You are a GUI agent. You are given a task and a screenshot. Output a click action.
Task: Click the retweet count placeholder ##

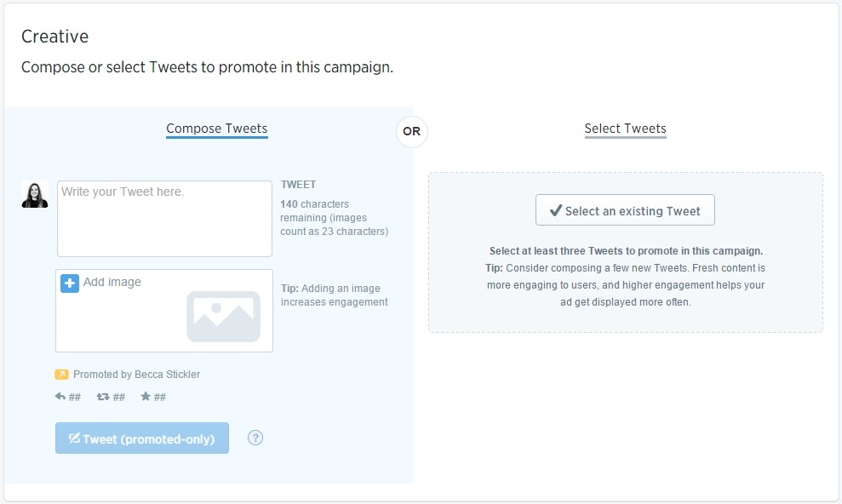coord(118,398)
